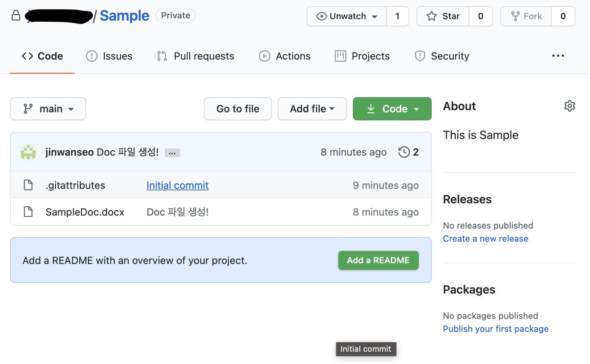Switch to the Actions tab
Image resolution: width=590 pixels, height=364 pixels.
pos(285,56)
